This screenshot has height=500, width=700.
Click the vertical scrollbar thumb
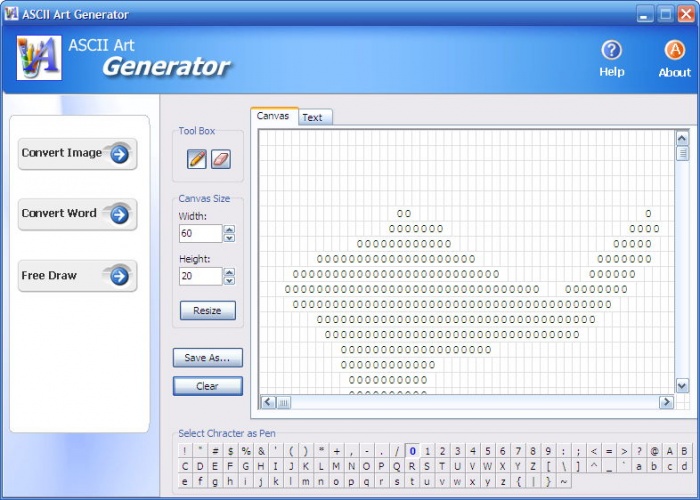click(x=682, y=154)
